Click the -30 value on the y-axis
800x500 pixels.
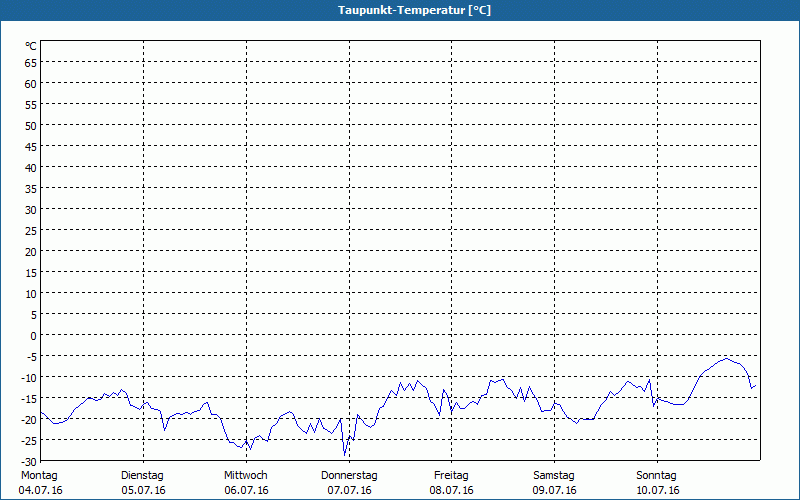28,461
